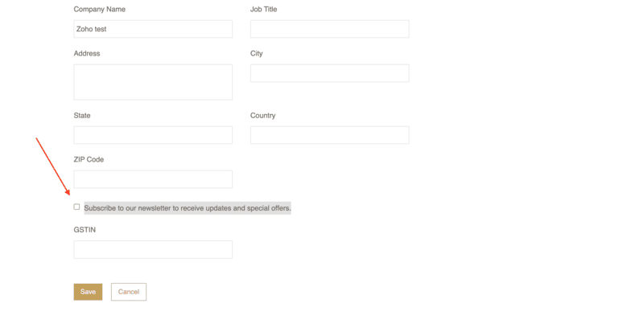Click the ZIP Code label
This screenshot has width=644, height=332.
(89, 159)
